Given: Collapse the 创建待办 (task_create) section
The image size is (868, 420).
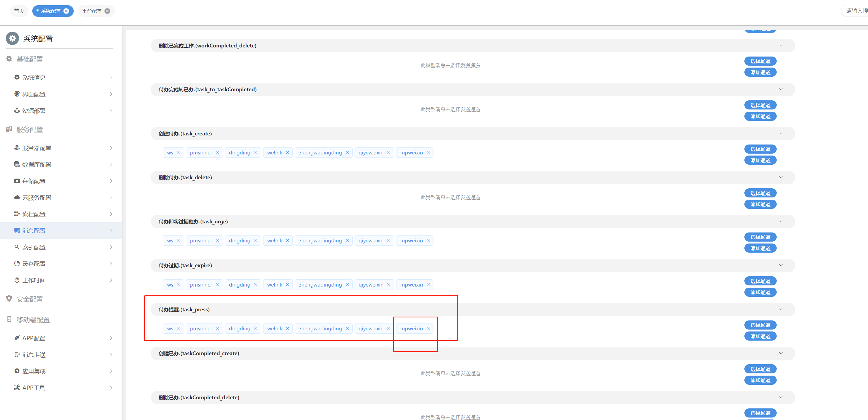Looking at the screenshot, I should pos(781,134).
